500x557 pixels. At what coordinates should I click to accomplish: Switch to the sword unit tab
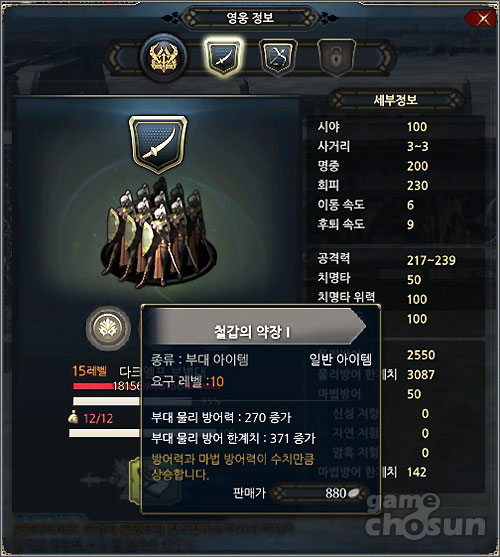tap(222, 56)
